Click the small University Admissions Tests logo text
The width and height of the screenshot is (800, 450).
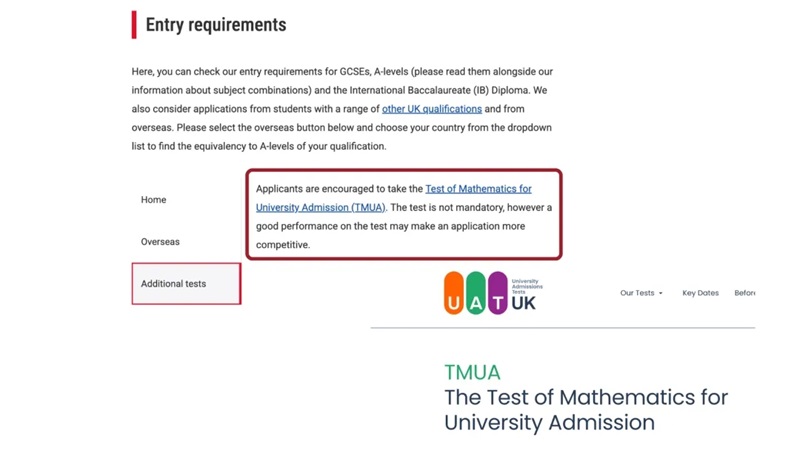[525, 285]
